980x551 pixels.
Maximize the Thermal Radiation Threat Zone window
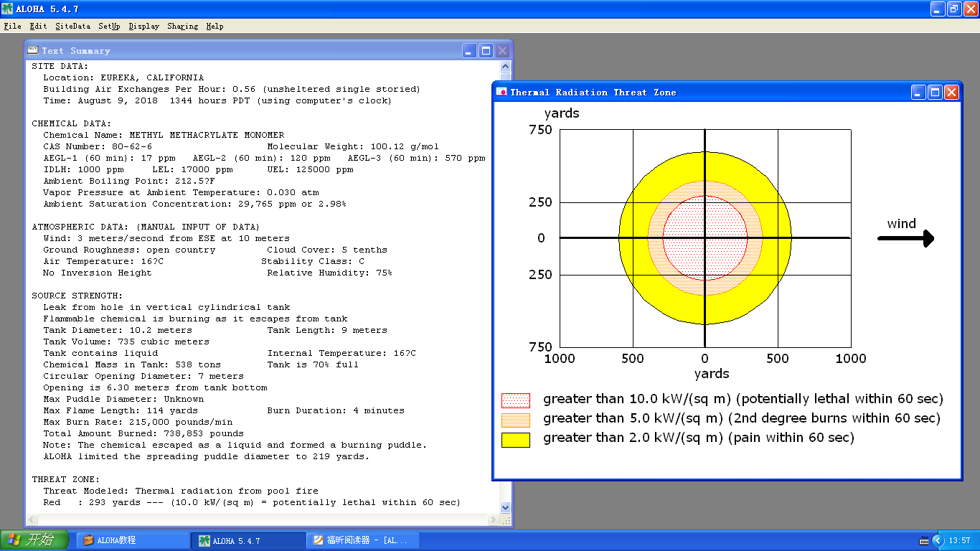coord(936,92)
